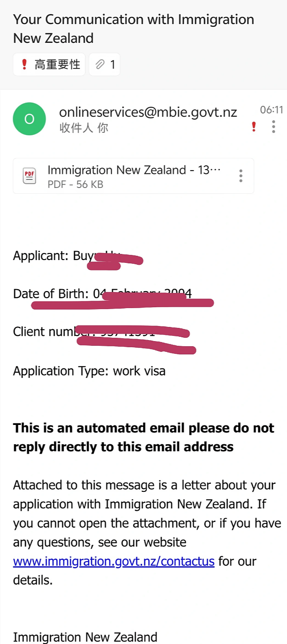
Task: Select the 高重要性 importance tag
Action: (49, 65)
